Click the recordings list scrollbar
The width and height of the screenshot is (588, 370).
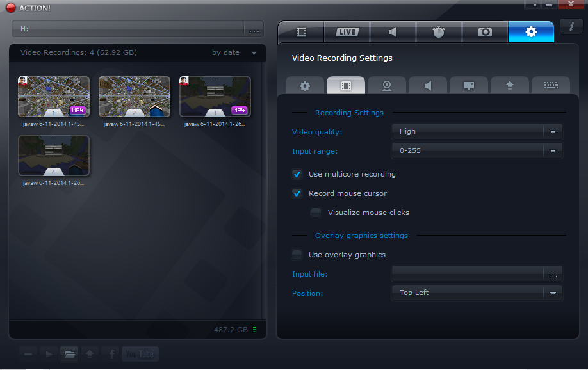264,191
